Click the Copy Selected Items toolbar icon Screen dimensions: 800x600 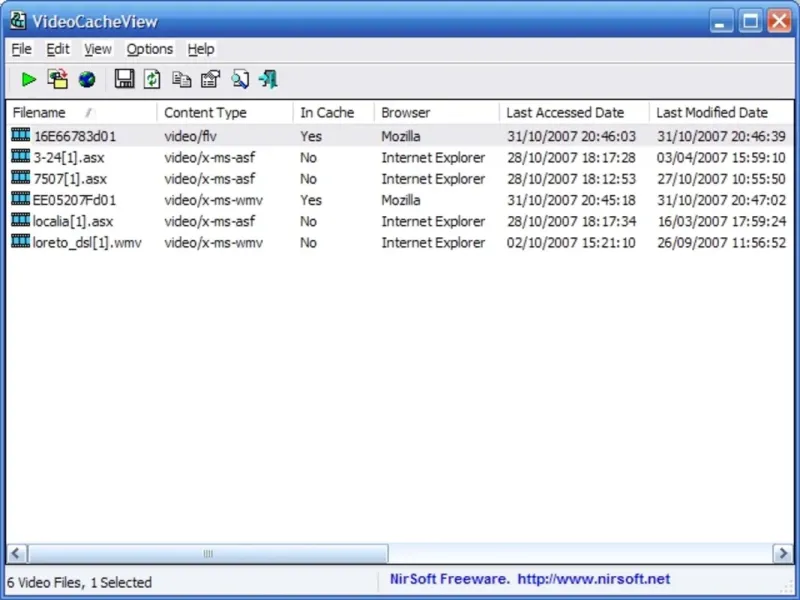[182, 80]
